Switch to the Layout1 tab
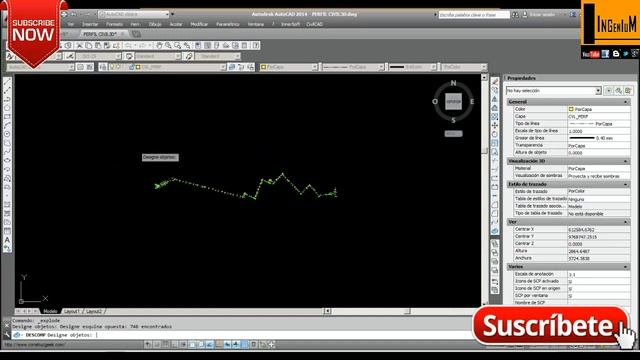The width and height of the screenshot is (640, 360). [72, 311]
